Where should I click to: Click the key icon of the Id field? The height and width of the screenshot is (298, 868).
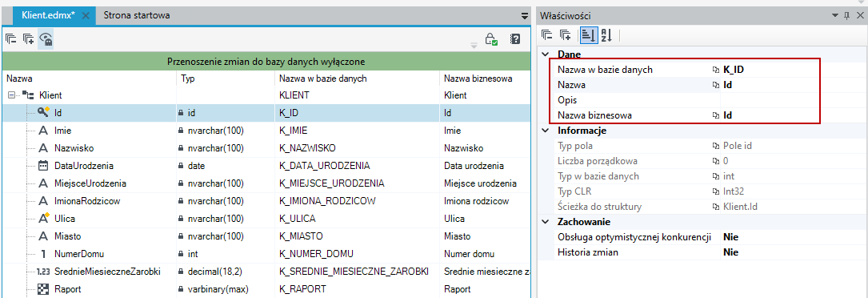(x=44, y=112)
